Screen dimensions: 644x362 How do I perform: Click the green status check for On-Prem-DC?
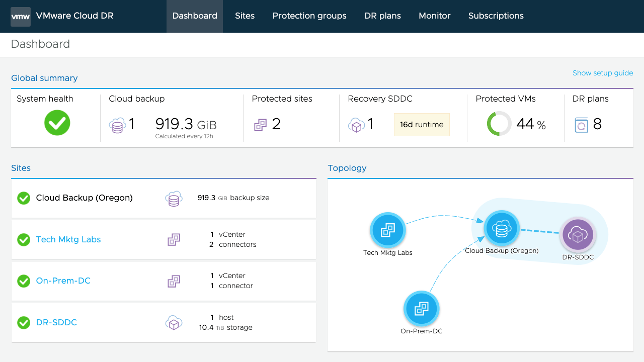24,281
